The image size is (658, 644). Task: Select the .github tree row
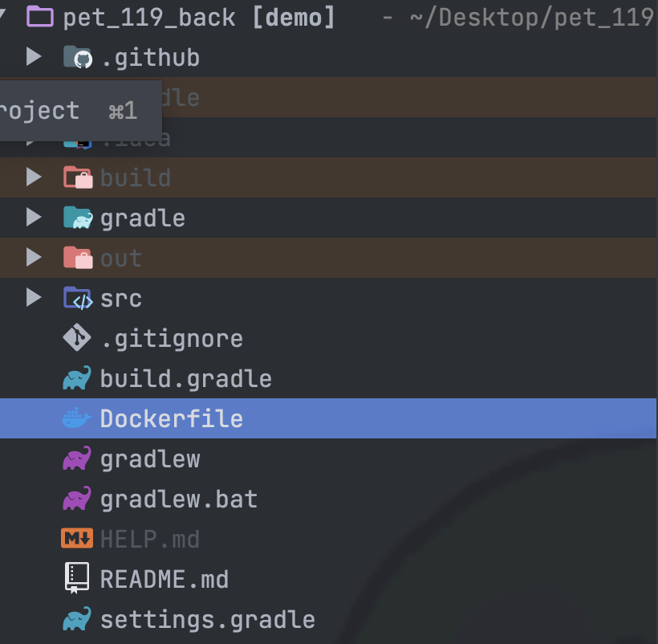click(x=328, y=57)
